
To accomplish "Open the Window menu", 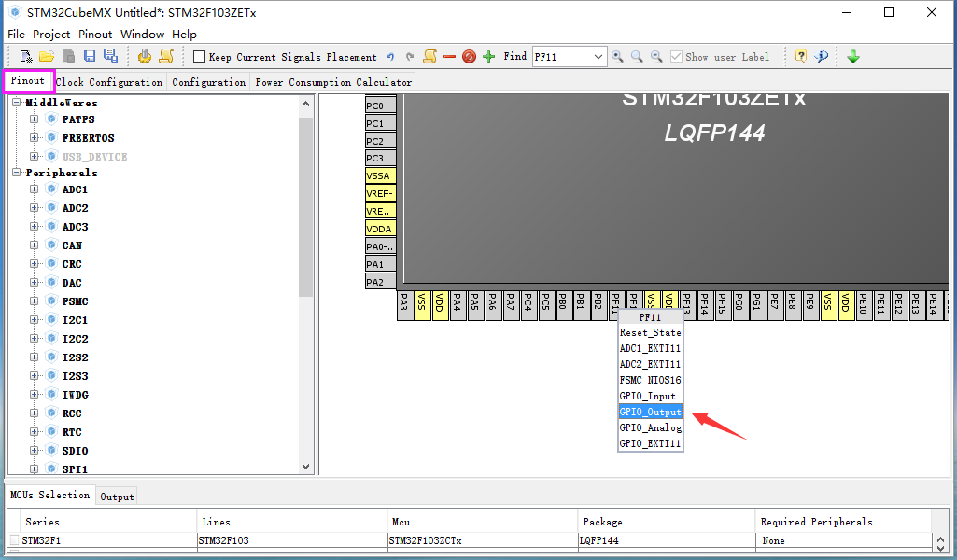I will pyautogui.click(x=142, y=35).
